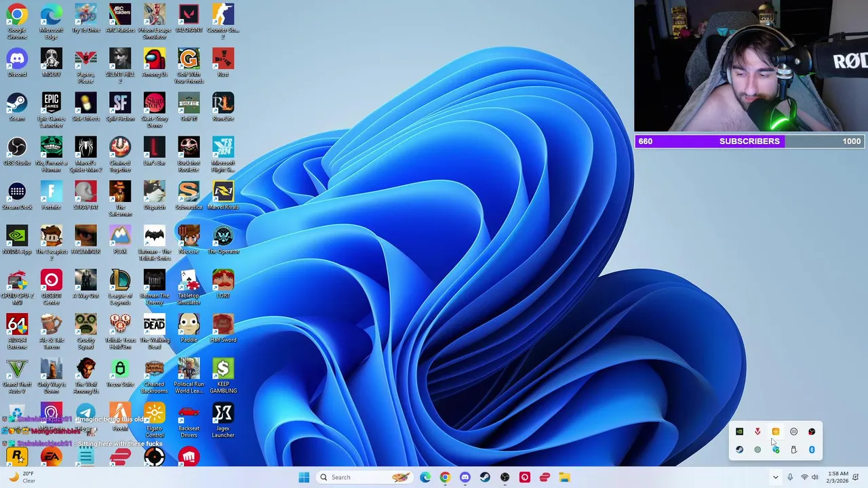Open the Steam icon in tray overflow
868x488 pixels.
click(x=740, y=449)
